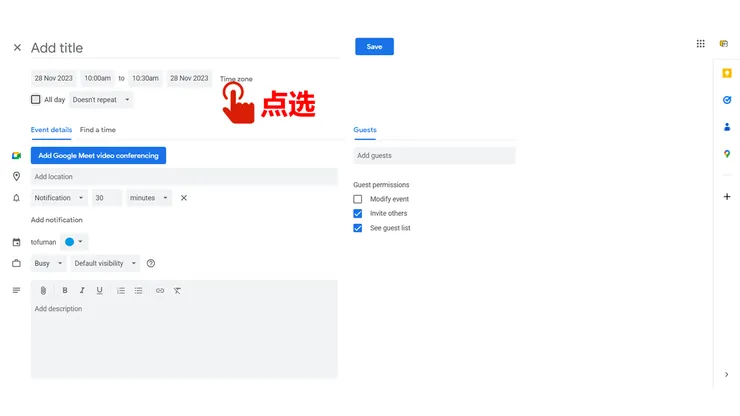The width and height of the screenshot is (740, 416).
Task: Open the Doesn't repeat dropdown
Action: click(x=101, y=100)
